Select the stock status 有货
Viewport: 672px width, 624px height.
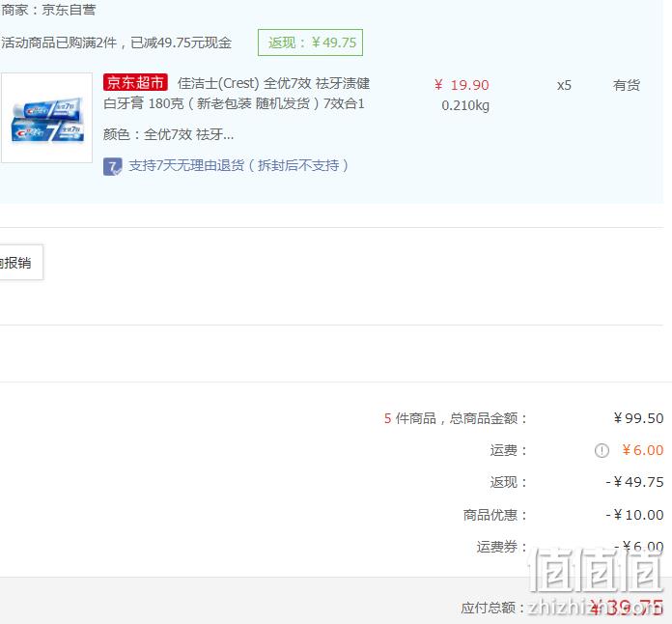pyautogui.click(x=627, y=85)
